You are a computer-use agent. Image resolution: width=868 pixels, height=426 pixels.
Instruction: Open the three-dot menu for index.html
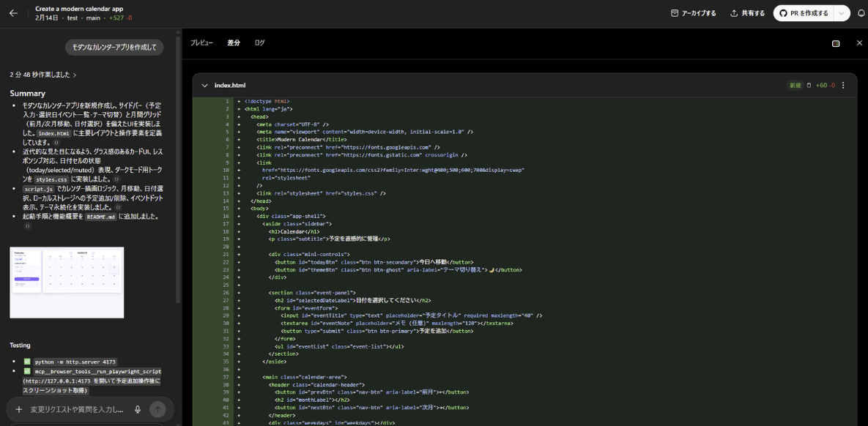pyautogui.click(x=843, y=86)
